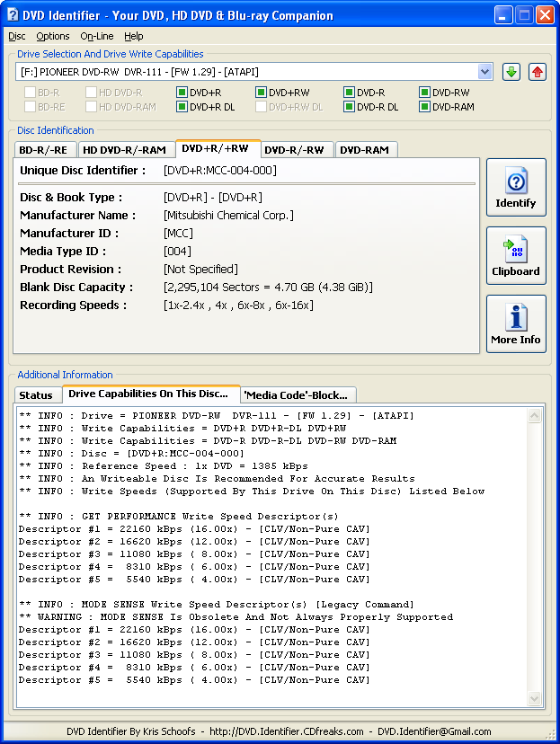The image size is (560, 744).
Task: Switch to the DVD-RAM disc tab
Action: pyautogui.click(x=366, y=149)
